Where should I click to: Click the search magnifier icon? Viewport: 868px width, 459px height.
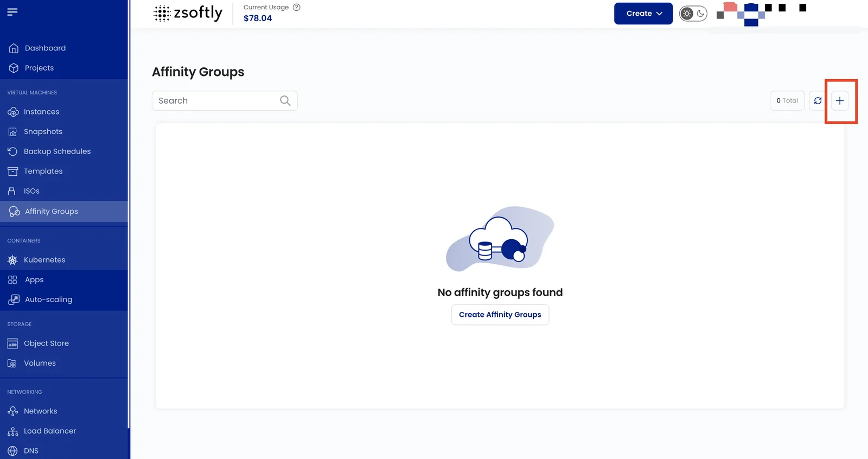point(285,100)
